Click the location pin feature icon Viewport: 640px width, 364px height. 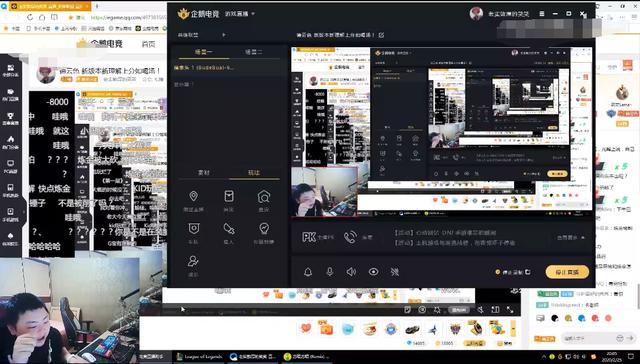193,196
